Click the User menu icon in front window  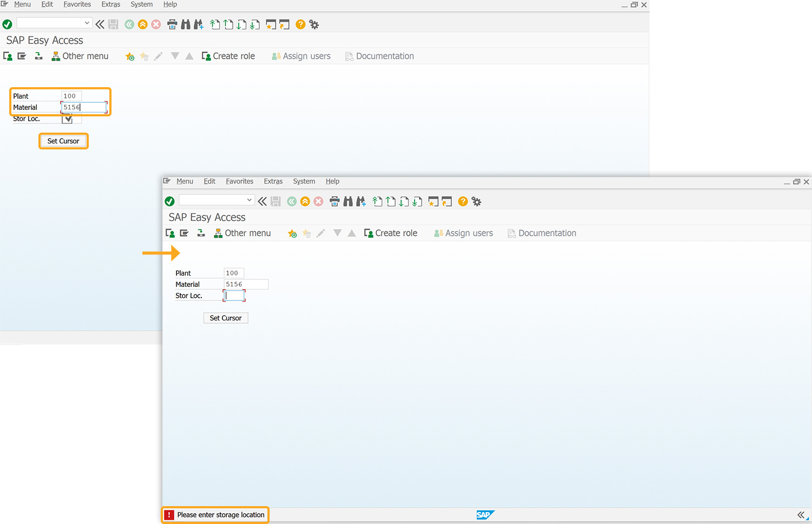[x=170, y=233]
